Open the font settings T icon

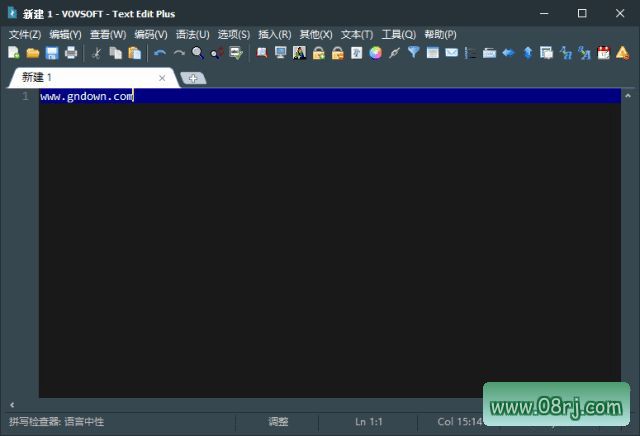coord(356,53)
